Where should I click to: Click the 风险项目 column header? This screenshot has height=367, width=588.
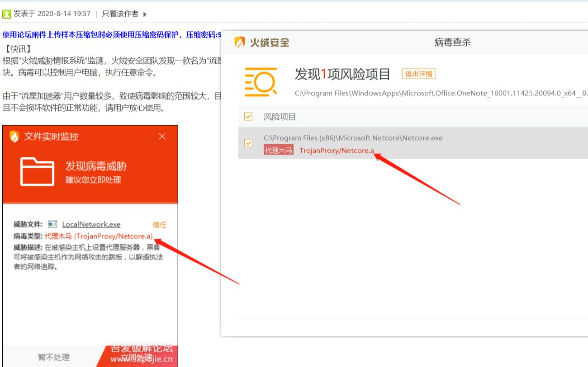[280, 117]
